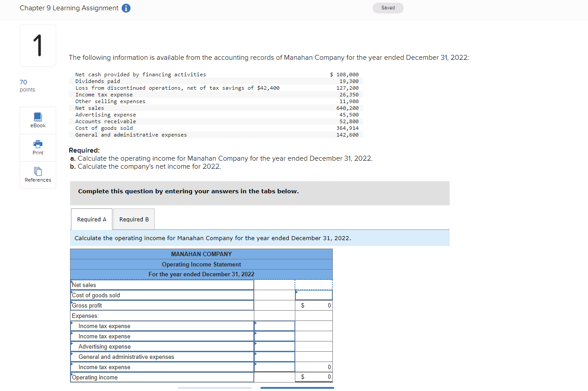588x391 pixels.
Task: Click the second Income tax expense amount field
Action: [274, 336]
